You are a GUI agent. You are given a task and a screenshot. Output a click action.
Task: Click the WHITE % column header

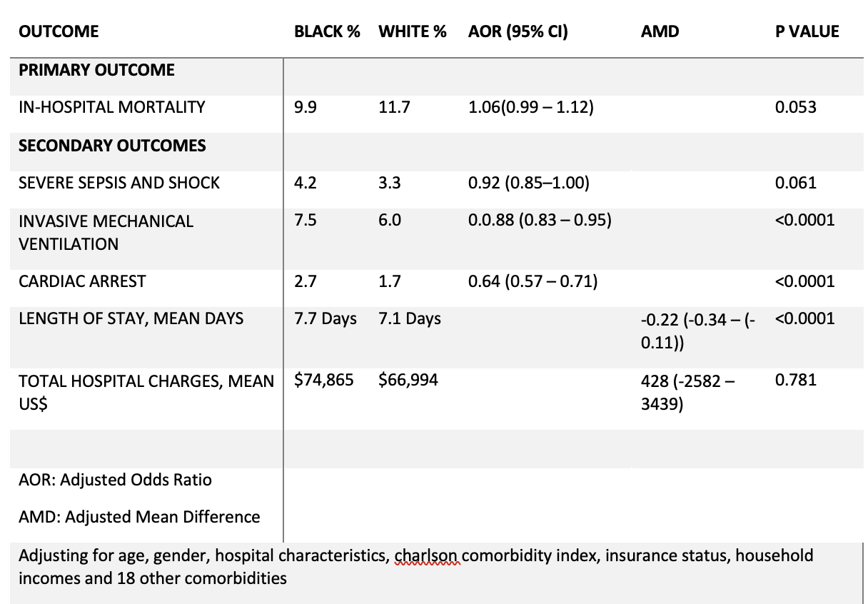(x=412, y=31)
